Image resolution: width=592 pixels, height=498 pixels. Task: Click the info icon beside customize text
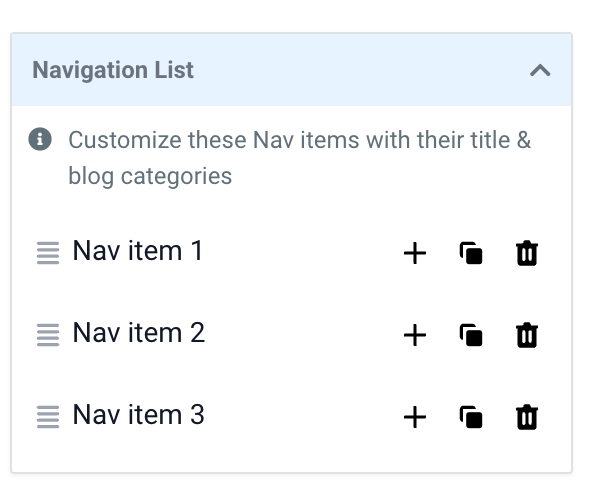click(x=40, y=139)
